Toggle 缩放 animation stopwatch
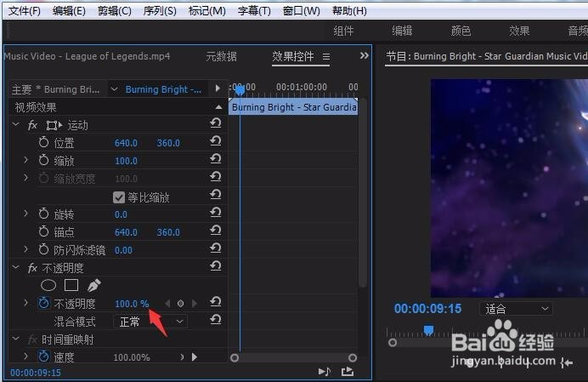588x382 pixels. click(44, 160)
